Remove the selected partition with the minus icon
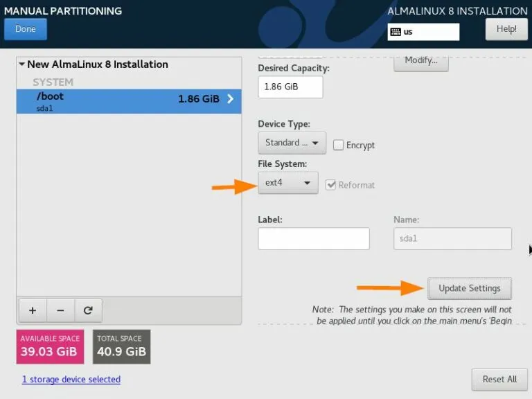Image resolution: width=532 pixels, height=399 pixels. (x=60, y=310)
